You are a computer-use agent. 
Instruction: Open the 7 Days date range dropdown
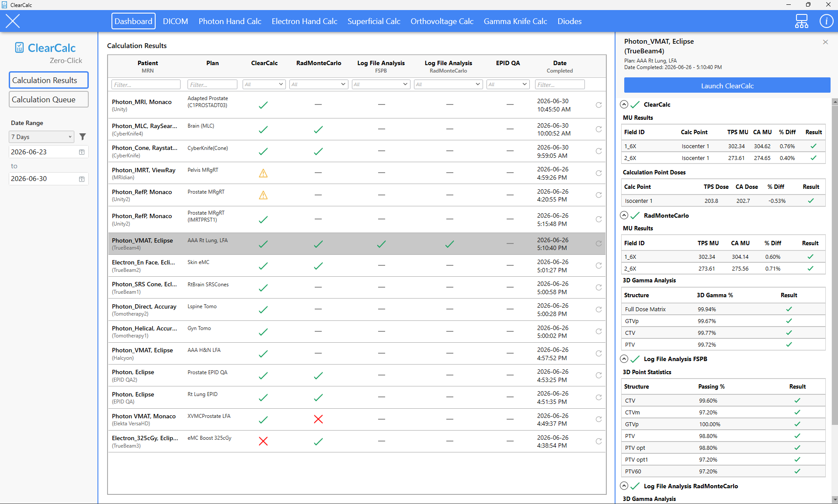(42, 137)
